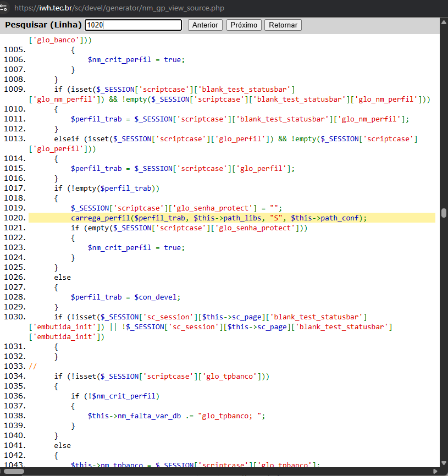The width and height of the screenshot is (448, 476).
Task: Click the Retornar button
Action: pyautogui.click(x=283, y=25)
